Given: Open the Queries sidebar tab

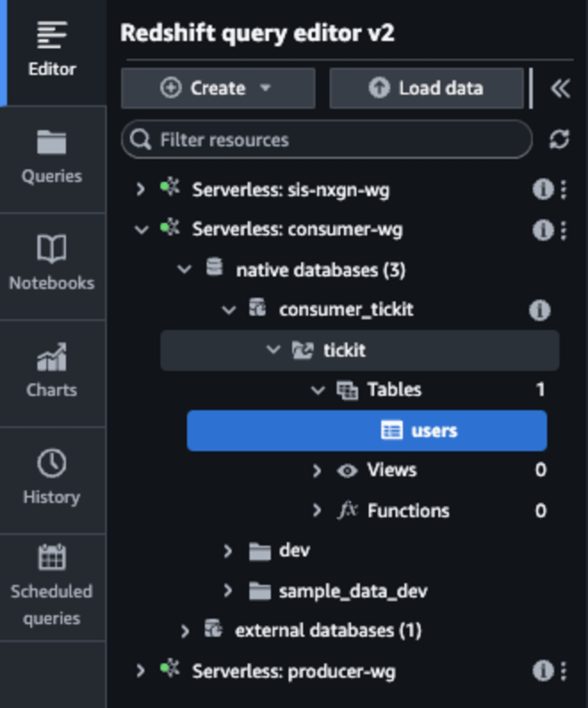Looking at the screenshot, I should pos(52,159).
